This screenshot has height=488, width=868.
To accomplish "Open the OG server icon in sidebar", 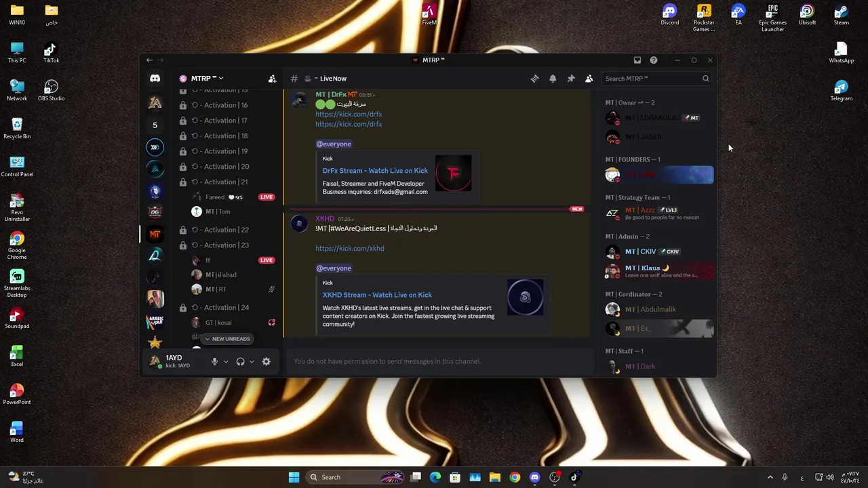I will pyautogui.click(x=155, y=212).
